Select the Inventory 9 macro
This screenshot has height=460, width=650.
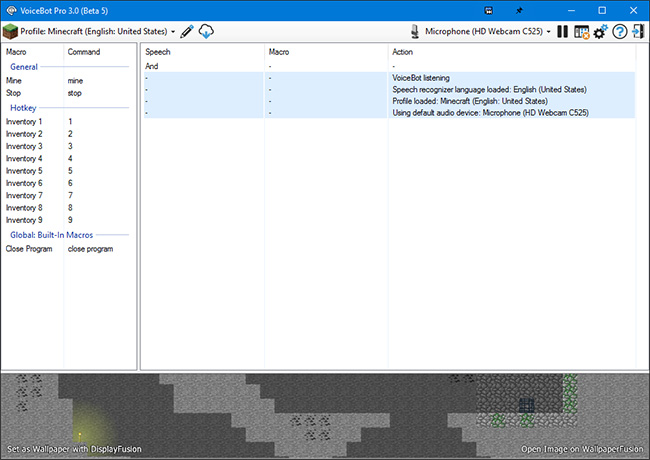[68, 220]
